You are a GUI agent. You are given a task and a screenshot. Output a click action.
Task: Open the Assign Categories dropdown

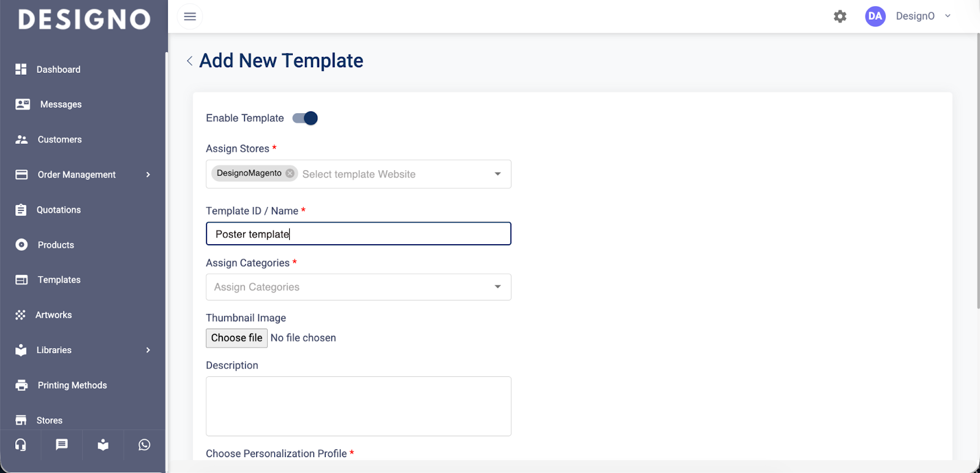pos(358,287)
